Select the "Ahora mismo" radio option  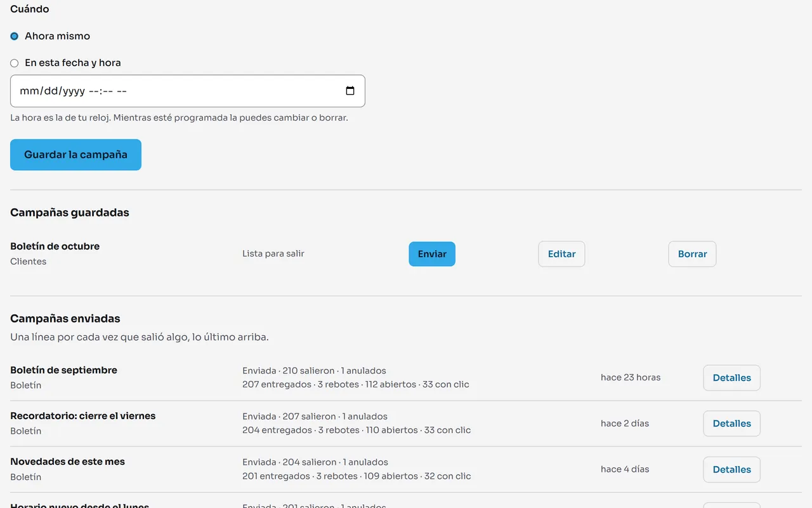(14, 36)
